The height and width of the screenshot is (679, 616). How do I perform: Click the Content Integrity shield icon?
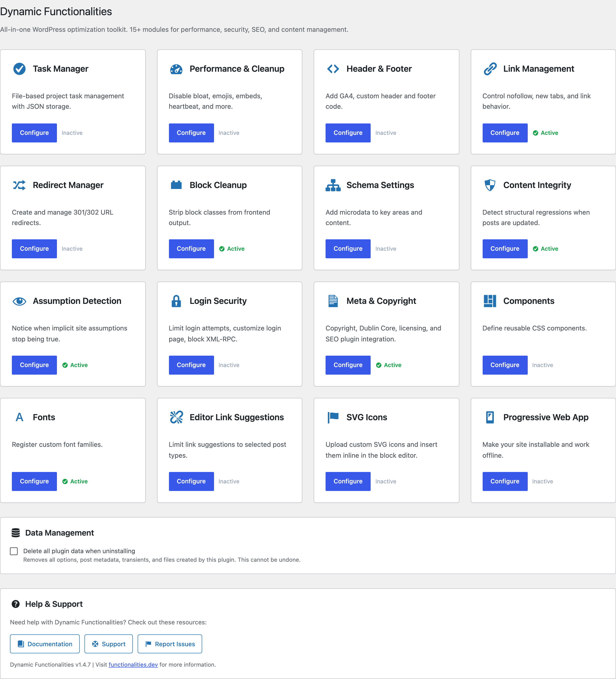[x=490, y=185]
